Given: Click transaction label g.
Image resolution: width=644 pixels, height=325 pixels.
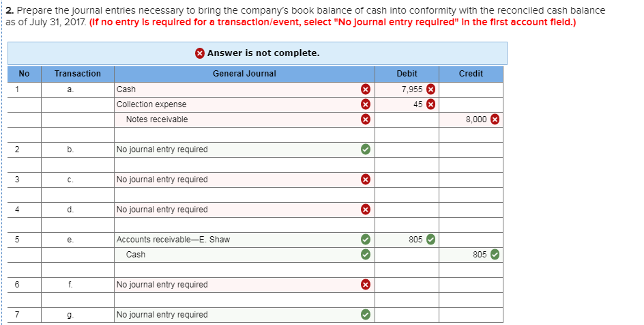Looking at the screenshot, I should [x=71, y=315].
